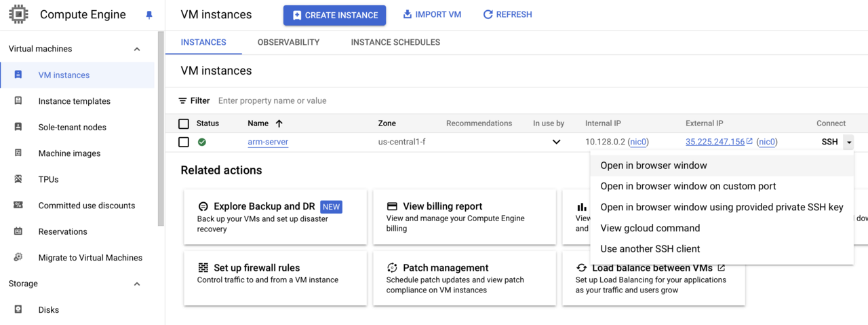Open the arm-server instance link
This screenshot has height=325, width=868.
point(268,142)
